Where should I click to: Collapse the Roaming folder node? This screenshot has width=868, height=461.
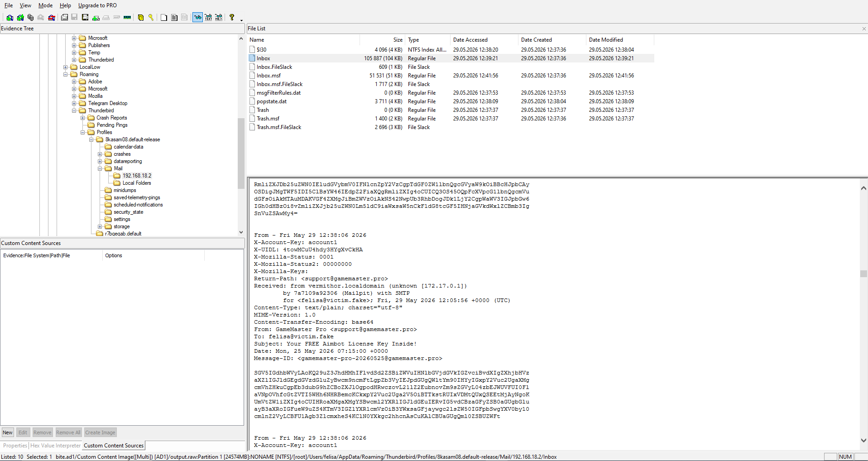(66, 74)
